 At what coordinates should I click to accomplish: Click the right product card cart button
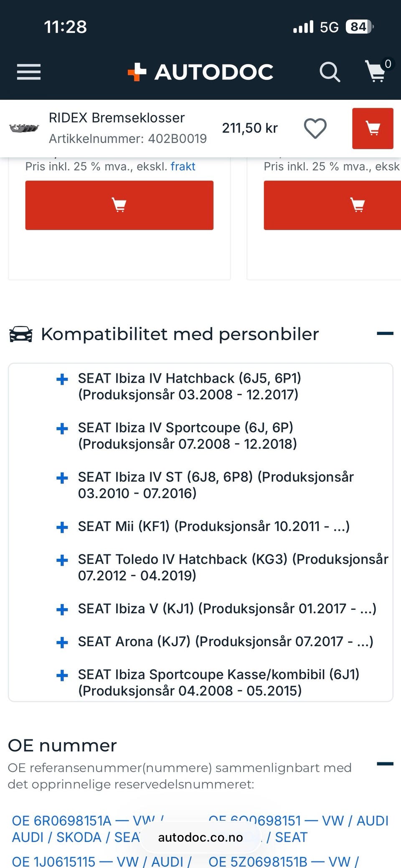357,205
